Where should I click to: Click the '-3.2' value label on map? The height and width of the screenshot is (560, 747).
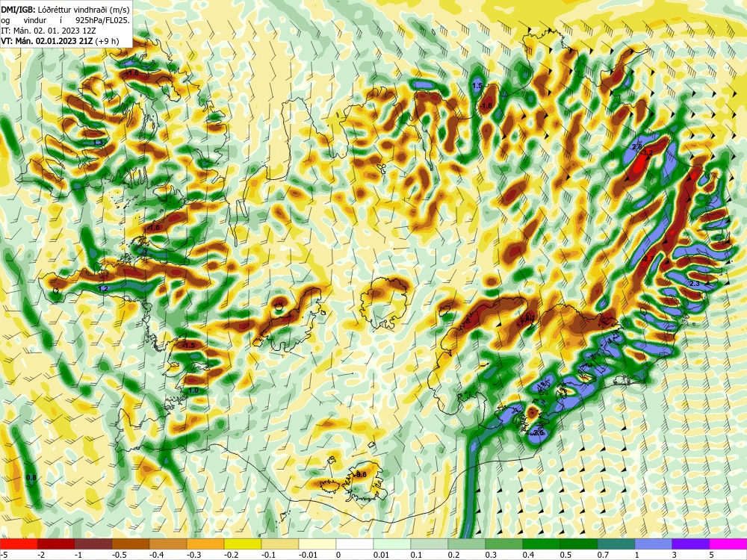click(648, 153)
